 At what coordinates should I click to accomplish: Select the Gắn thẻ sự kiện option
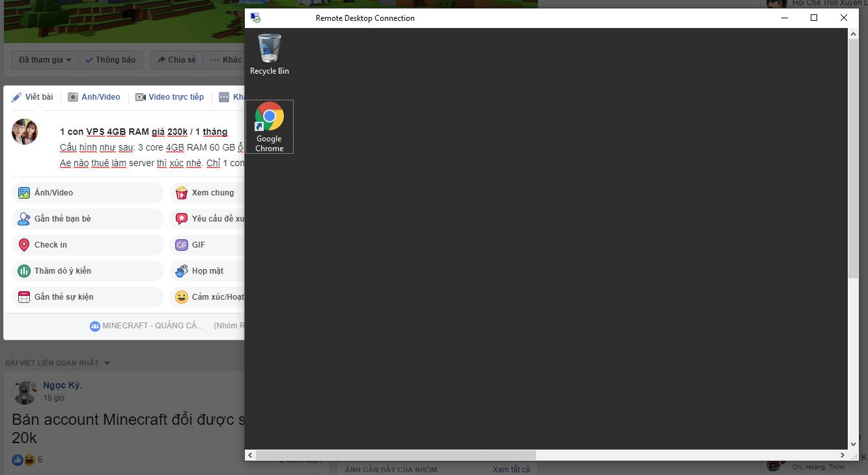[x=88, y=297]
